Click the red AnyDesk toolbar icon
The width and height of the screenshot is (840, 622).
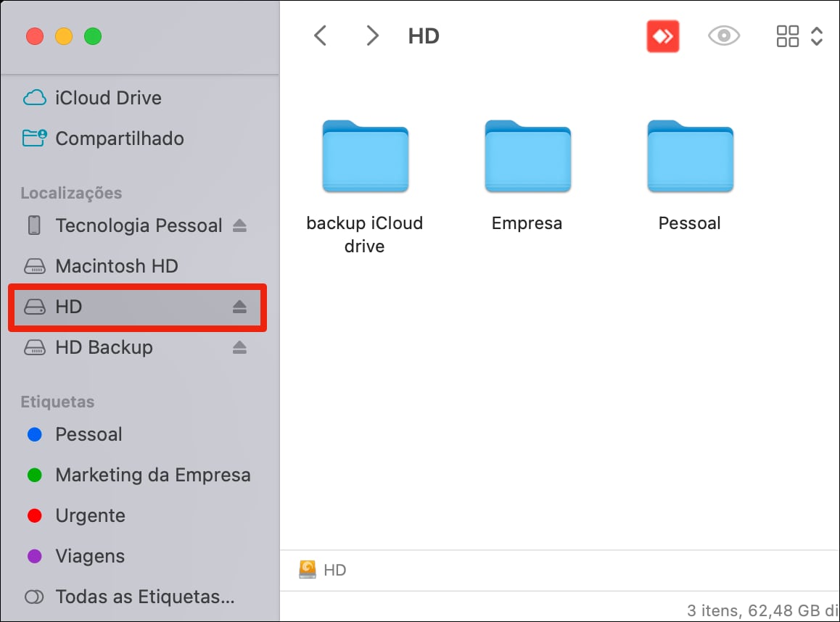tap(662, 36)
